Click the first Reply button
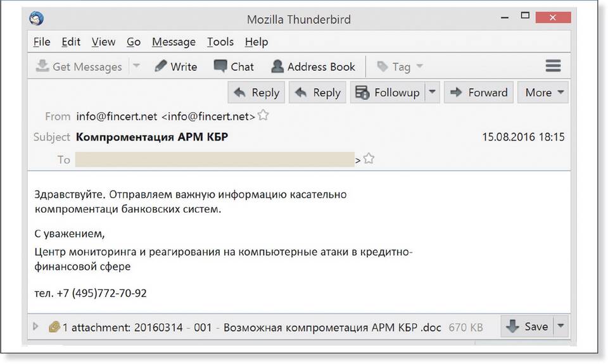Viewport: 608px width, 364px height. tap(256, 92)
